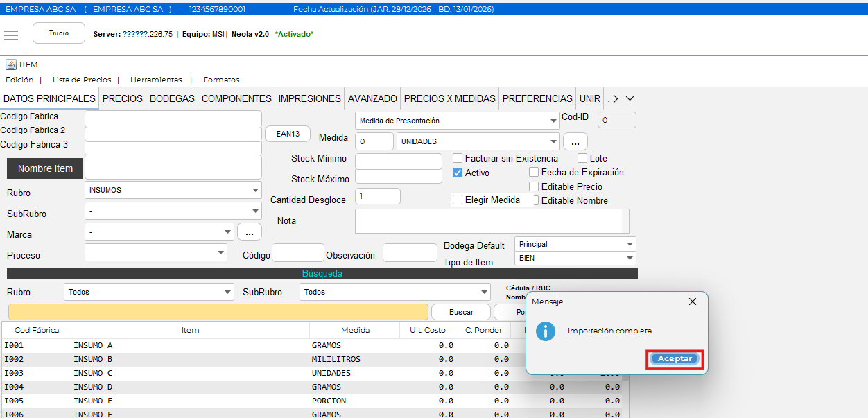The width and height of the screenshot is (868, 418).
Task: Click the blue info icon in dialog
Action: 546,331
